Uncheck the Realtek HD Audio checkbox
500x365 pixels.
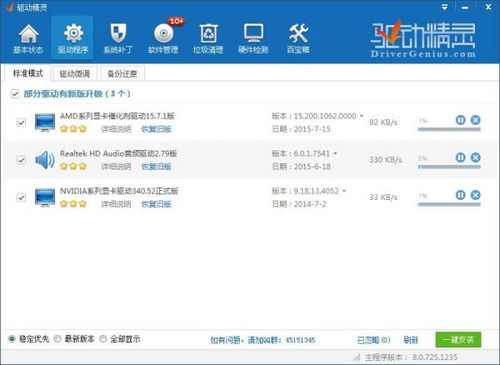pos(21,160)
